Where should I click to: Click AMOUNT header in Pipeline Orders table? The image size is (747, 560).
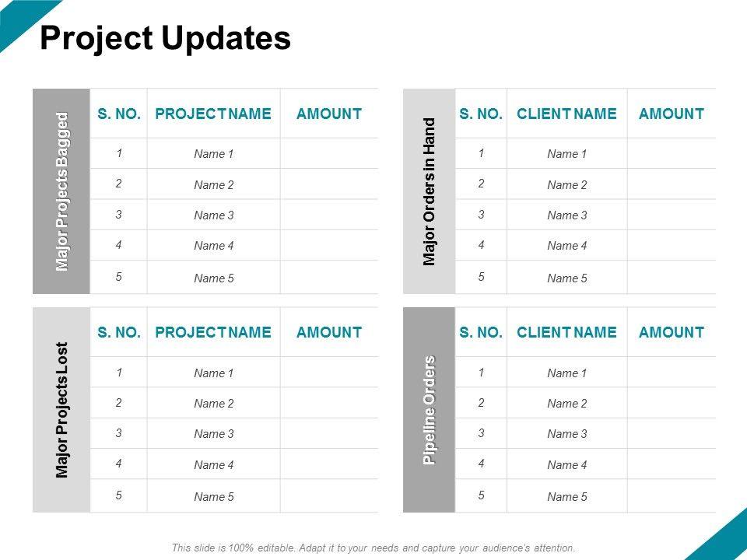pyautogui.click(x=672, y=333)
